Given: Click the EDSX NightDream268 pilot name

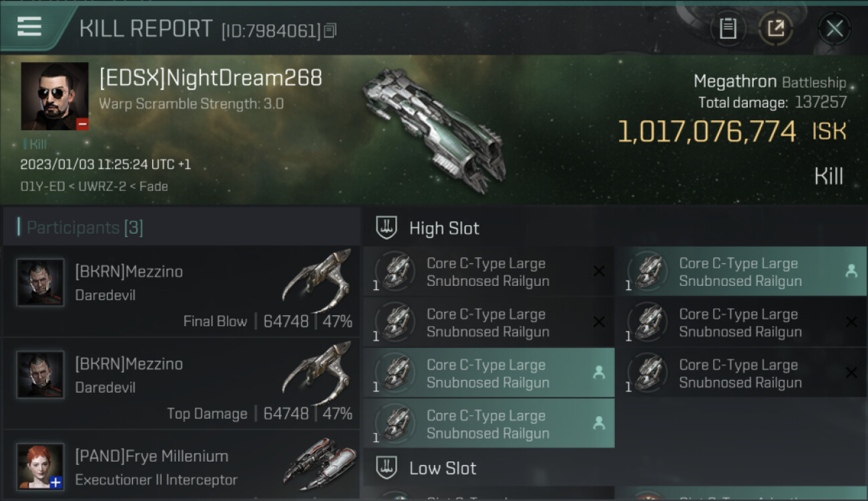Looking at the screenshot, I should (210, 78).
